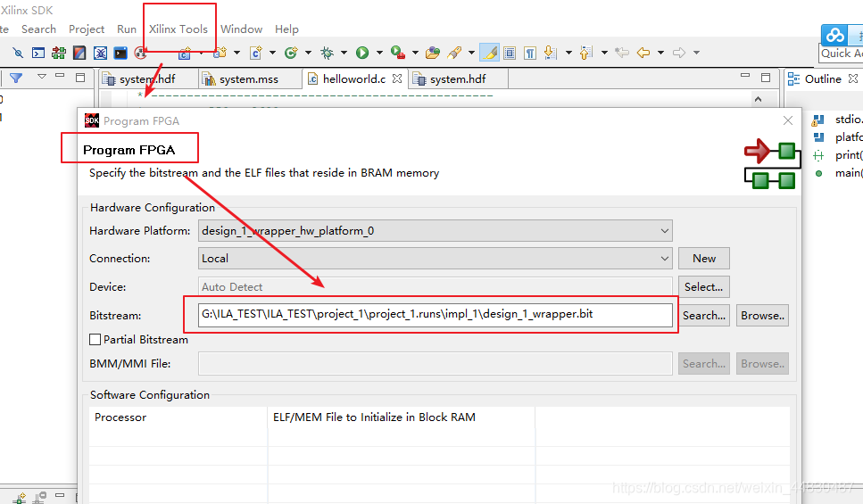
Task: Open the XSCT console toolbar icon
Action: 38,53
